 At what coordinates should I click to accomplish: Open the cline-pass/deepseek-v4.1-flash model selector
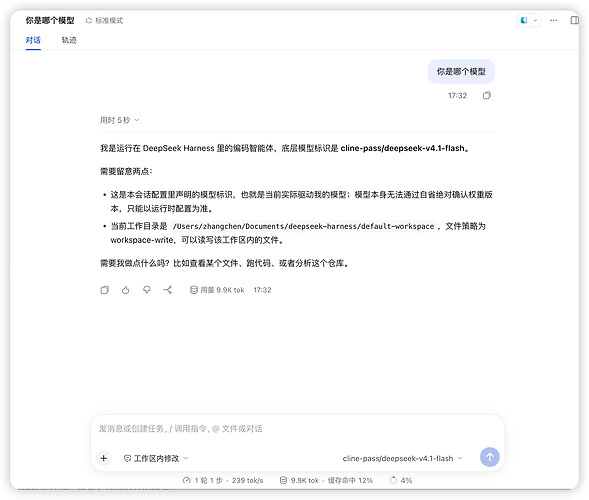tap(402, 458)
